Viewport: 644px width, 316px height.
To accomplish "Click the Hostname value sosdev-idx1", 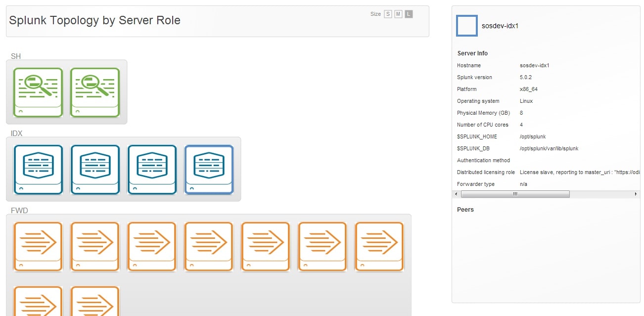I will pyautogui.click(x=535, y=65).
